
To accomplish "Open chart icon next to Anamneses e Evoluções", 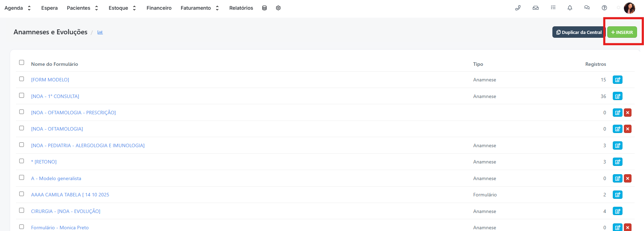I will click(100, 32).
